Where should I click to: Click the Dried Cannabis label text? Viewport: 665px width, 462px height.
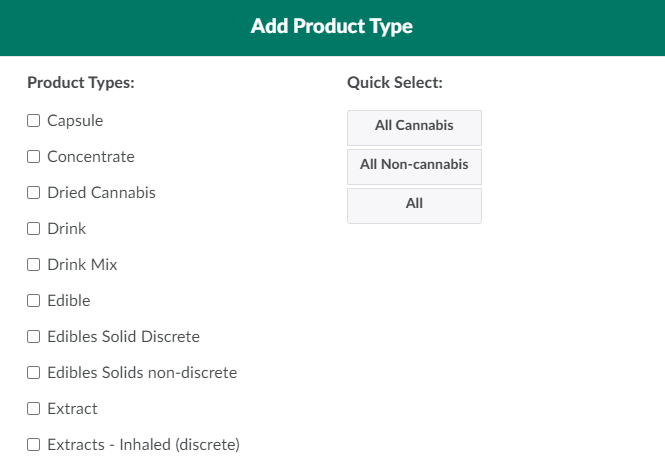click(x=101, y=193)
